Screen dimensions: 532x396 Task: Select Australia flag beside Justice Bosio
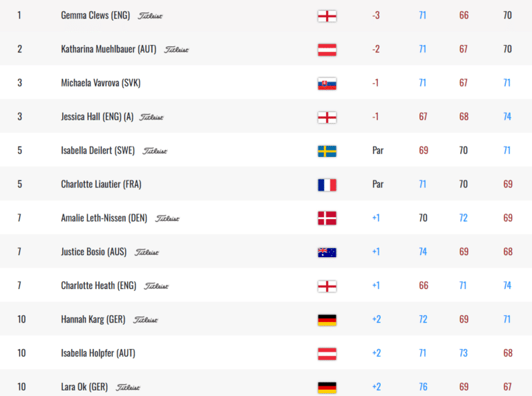[x=327, y=252]
